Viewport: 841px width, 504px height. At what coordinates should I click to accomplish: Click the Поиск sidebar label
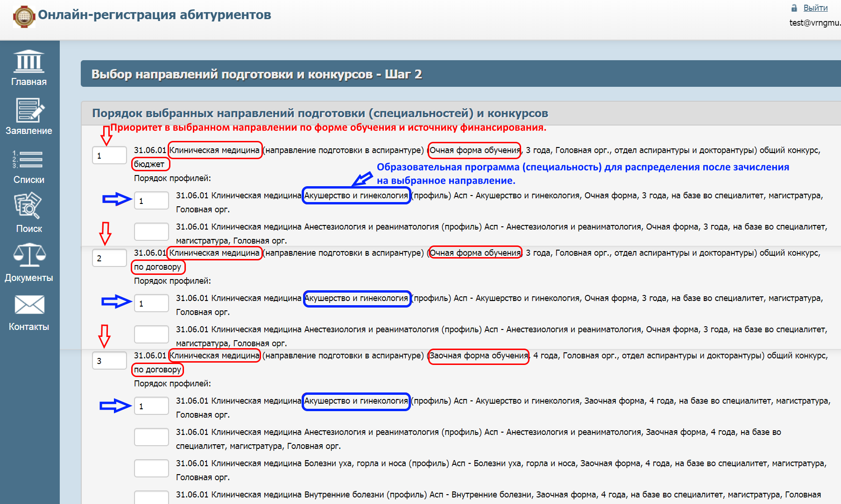pos(29,229)
